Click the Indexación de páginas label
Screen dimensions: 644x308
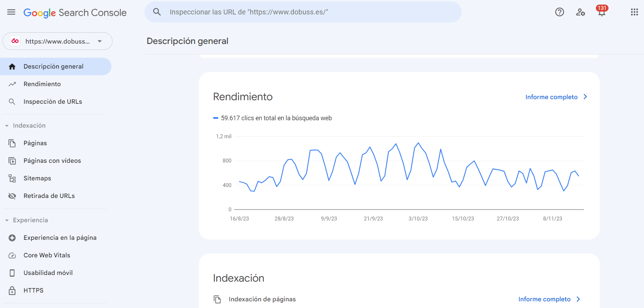[x=262, y=299]
